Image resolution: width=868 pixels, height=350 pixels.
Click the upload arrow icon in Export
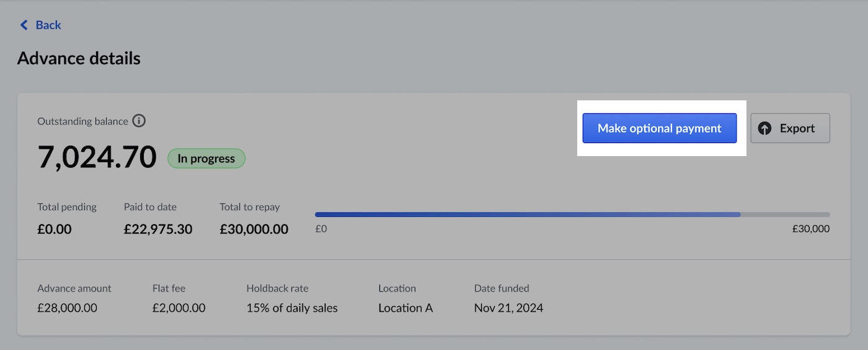pos(765,128)
